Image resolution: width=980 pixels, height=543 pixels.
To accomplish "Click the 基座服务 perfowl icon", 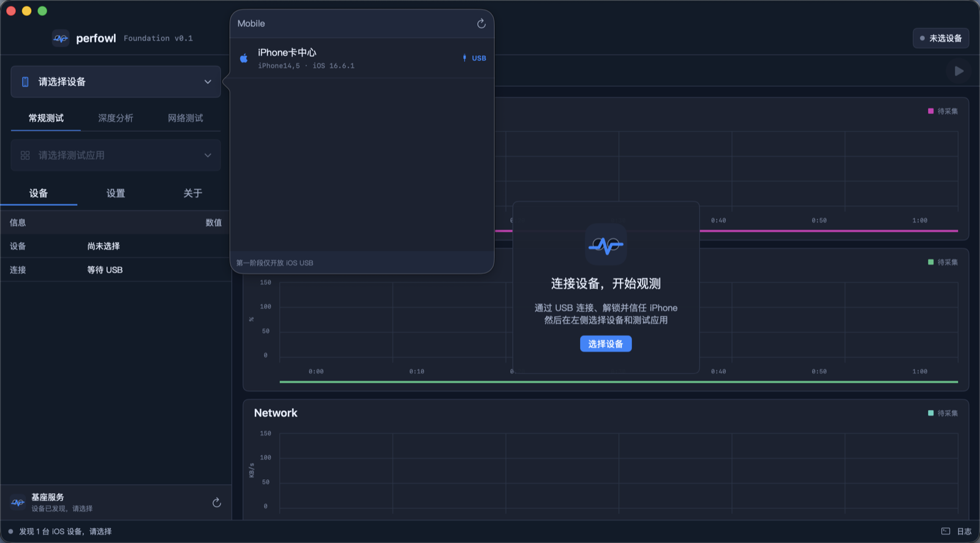I will 18,503.
